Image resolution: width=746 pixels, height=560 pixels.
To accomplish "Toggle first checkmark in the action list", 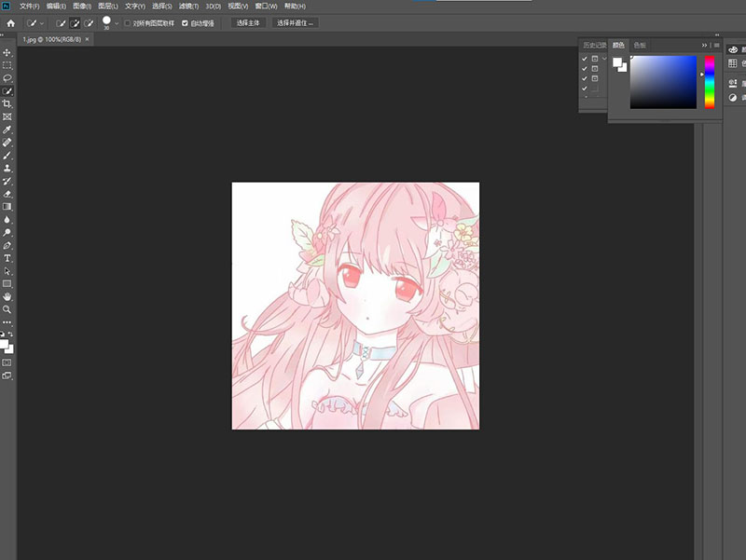I will [x=584, y=59].
